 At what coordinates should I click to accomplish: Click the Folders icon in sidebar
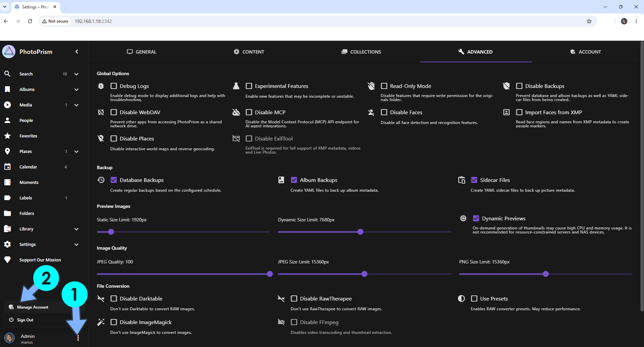click(x=7, y=213)
